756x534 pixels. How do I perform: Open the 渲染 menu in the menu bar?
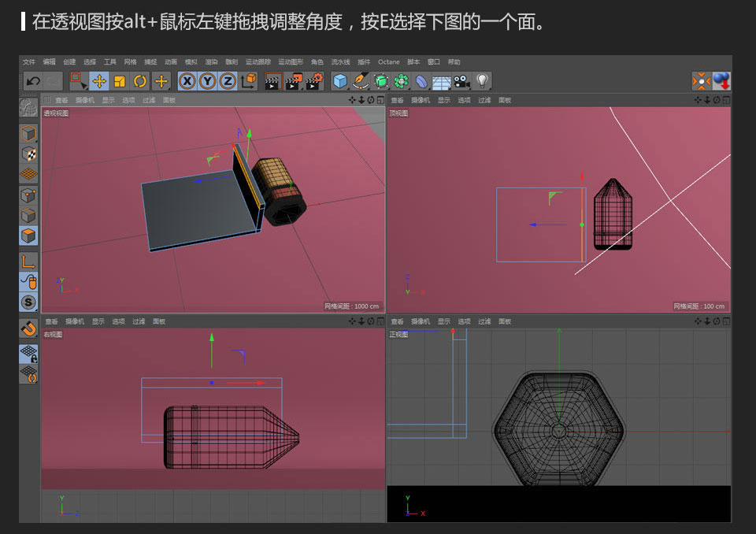[209, 61]
